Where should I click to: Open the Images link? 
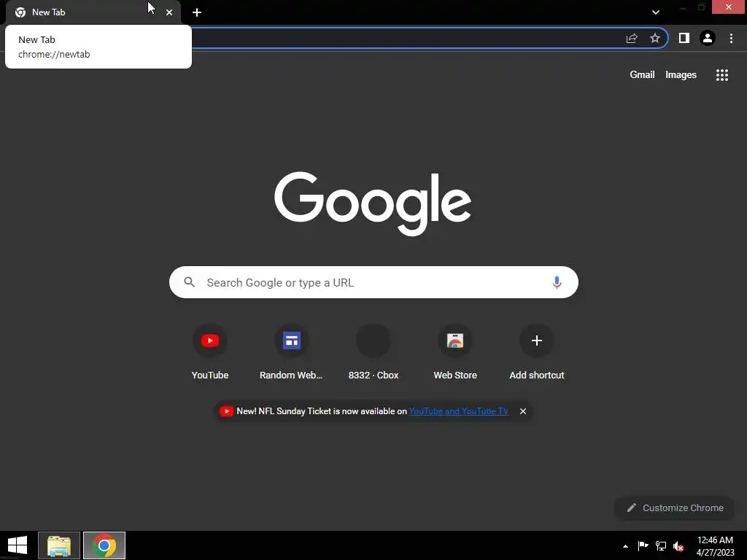pyautogui.click(x=681, y=75)
